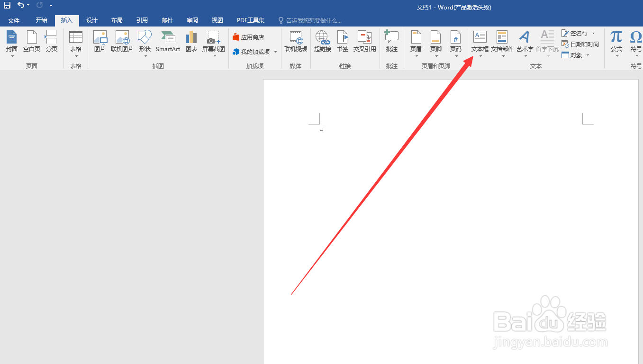This screenshot has height=364, width=643.
Task: Open the 文档部件 quick parts menu
Action: coord(502,44)
